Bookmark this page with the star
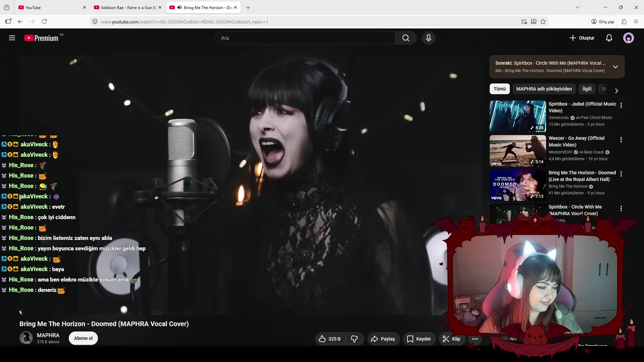The width and height of the screenshot is (644, 362). [543, 22]
